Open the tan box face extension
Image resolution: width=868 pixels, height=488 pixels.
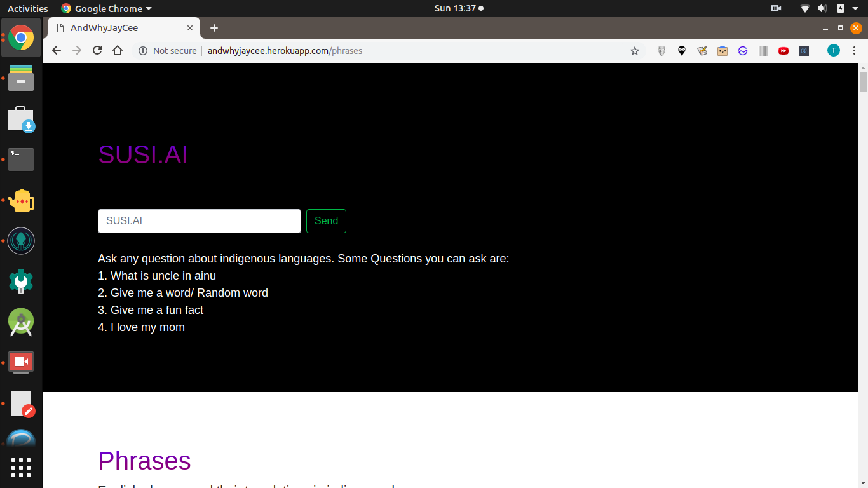[722, 51]
